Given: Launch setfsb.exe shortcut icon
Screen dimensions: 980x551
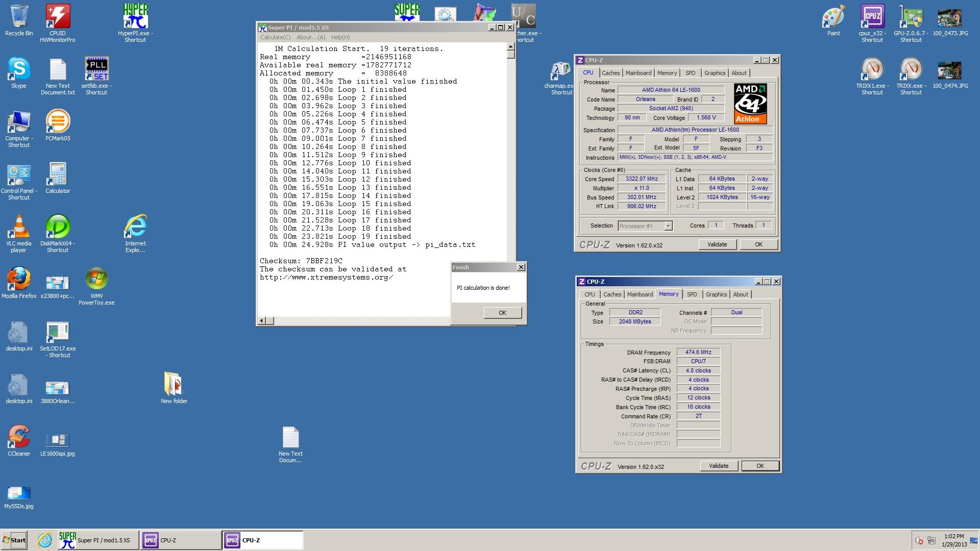Looking at the screenshot, I should (x=96, y=76).
